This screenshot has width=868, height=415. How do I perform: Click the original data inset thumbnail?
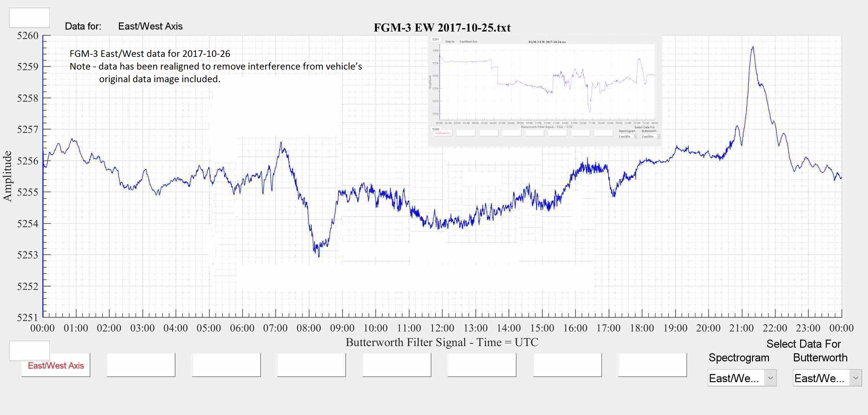click(545, 90)
